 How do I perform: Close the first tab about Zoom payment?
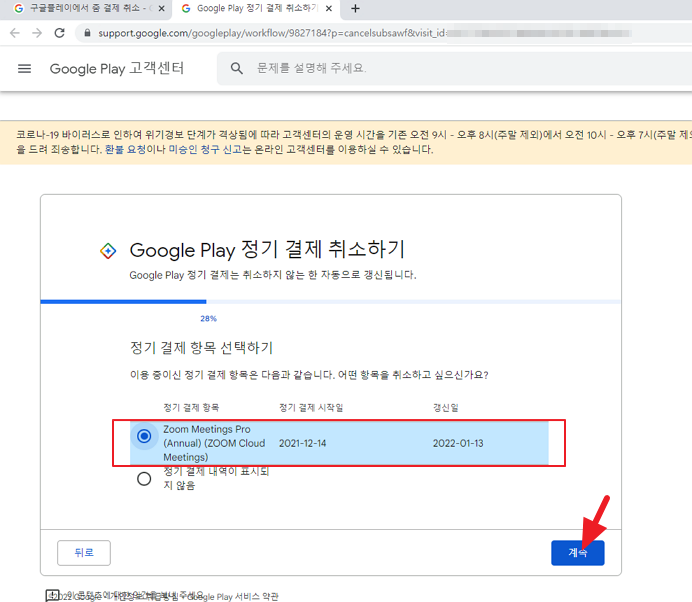pyautogui.click(x=162, y=8)
